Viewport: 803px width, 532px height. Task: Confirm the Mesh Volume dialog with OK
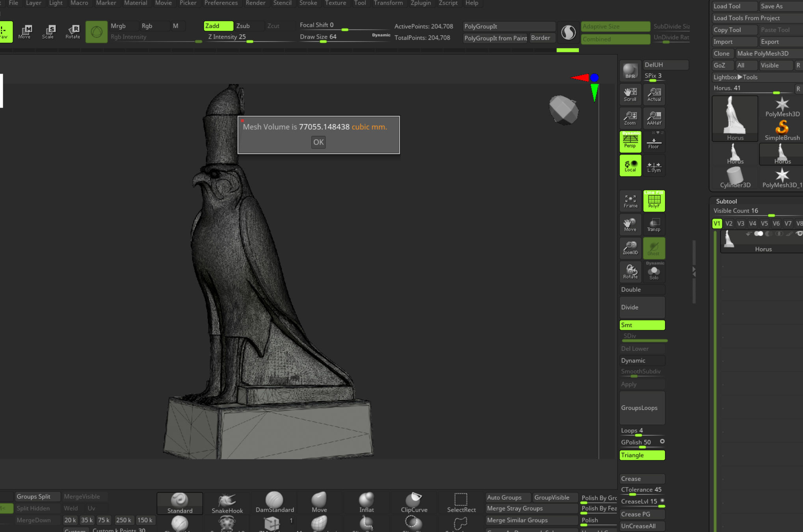pyautogui.click(x=318, y=142)
